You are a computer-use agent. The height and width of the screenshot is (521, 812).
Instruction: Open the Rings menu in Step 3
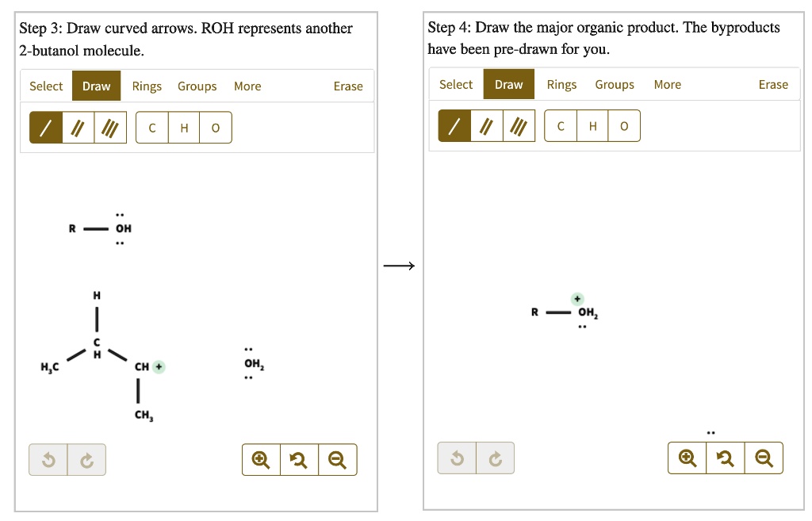click(147, 86)
